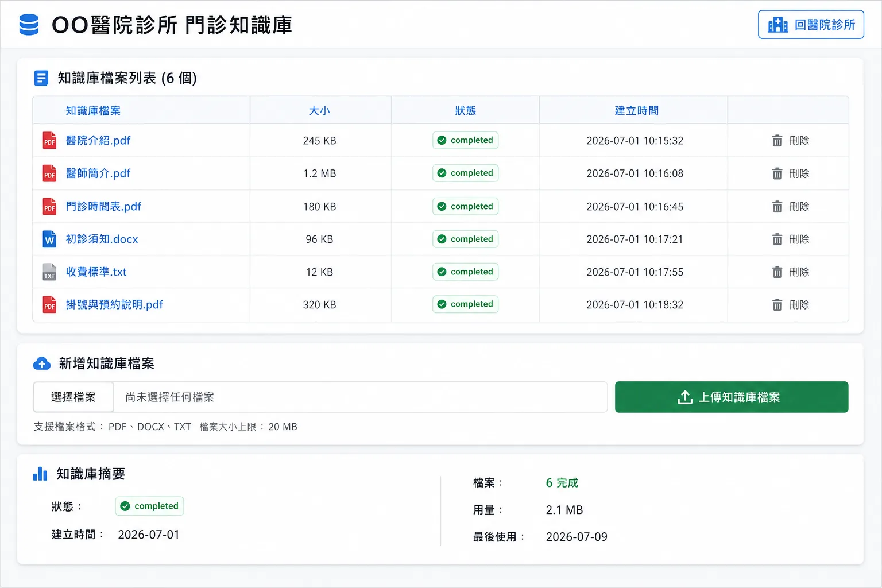Click green check icon in summary completed badge
This screenshot has height=588, width=882.
pyautogui.click(x=125, y=506)
